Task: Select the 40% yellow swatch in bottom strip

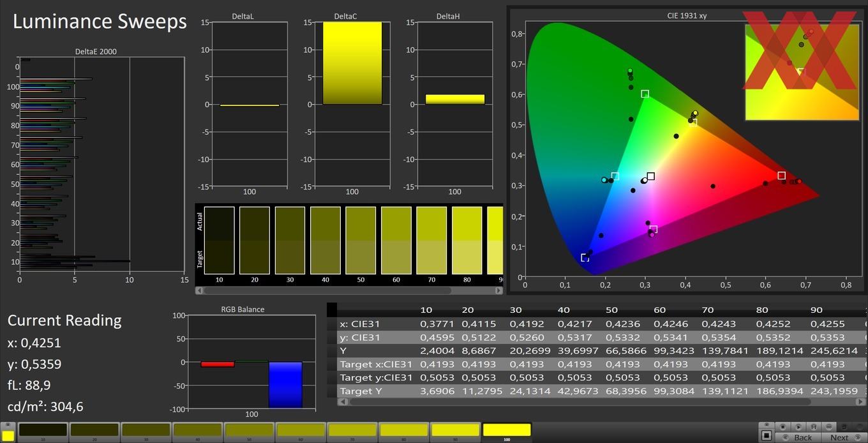Action: [x=198, y=431]
